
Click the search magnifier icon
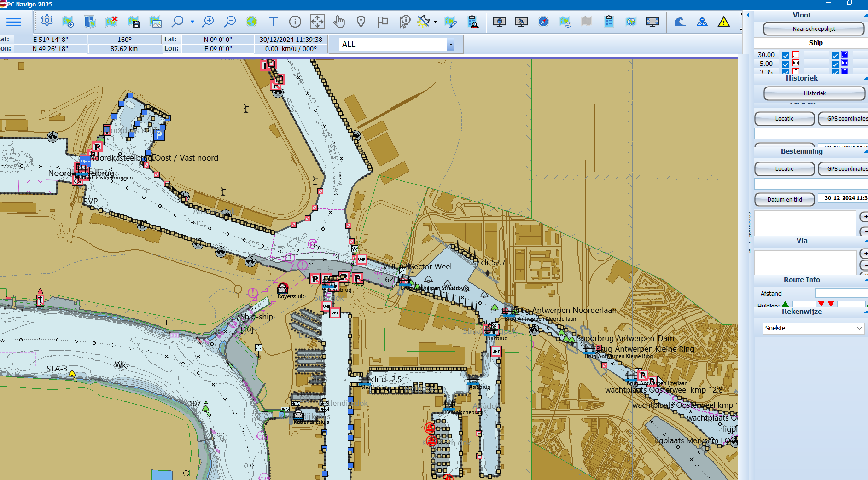177,22
